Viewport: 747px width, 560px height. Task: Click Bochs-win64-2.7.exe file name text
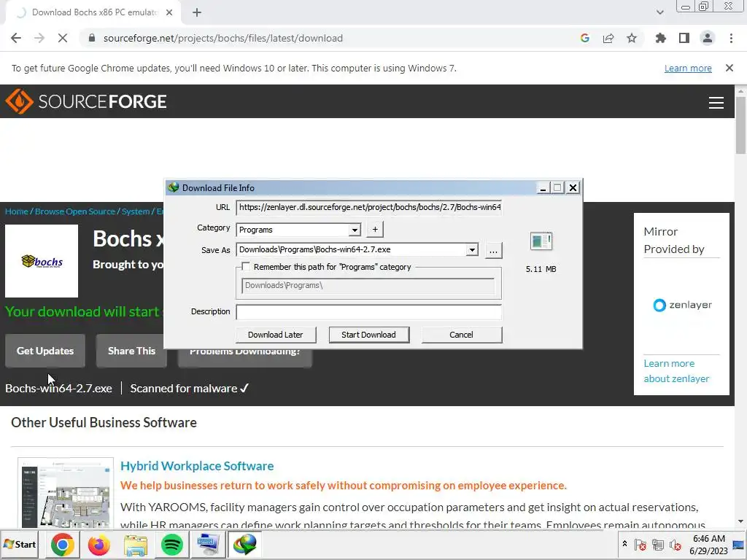(x=58, y=388)
